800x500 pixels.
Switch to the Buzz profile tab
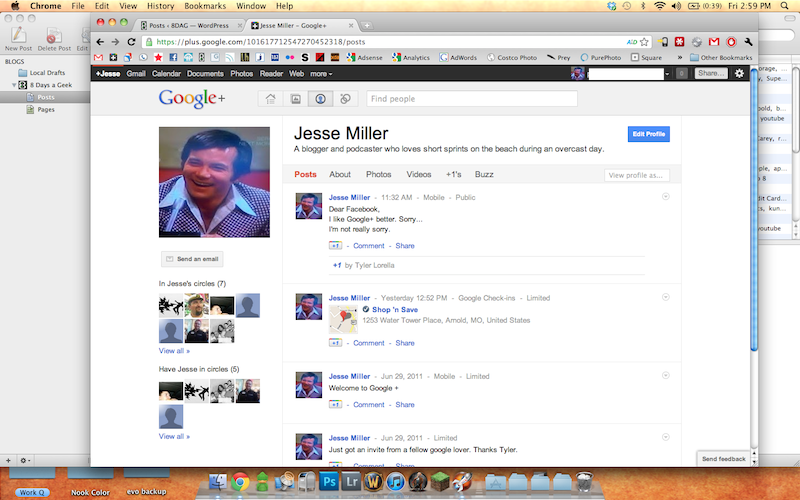[x=484, y=174]
